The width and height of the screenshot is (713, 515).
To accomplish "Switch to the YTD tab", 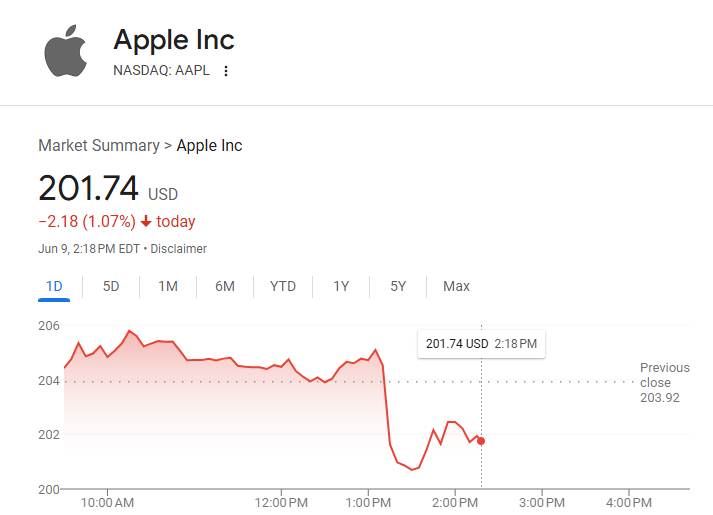I will 283,287.
